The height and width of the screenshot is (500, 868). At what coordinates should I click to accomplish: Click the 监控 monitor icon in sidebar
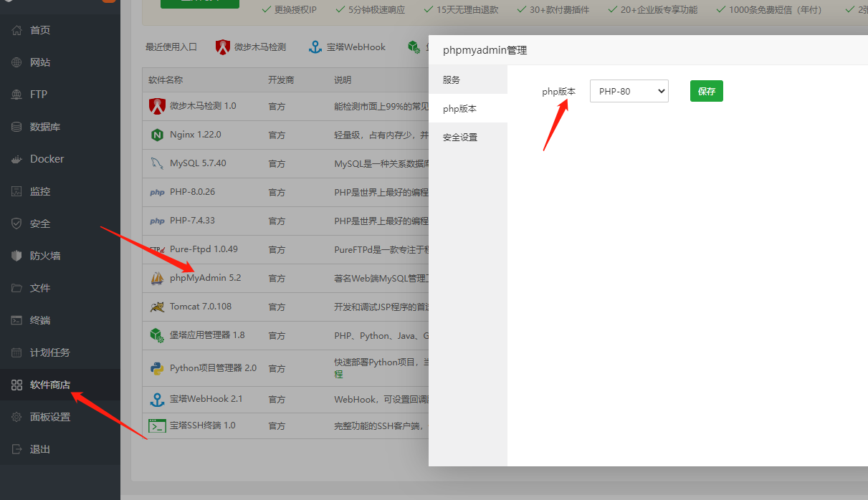coord(16,191)
